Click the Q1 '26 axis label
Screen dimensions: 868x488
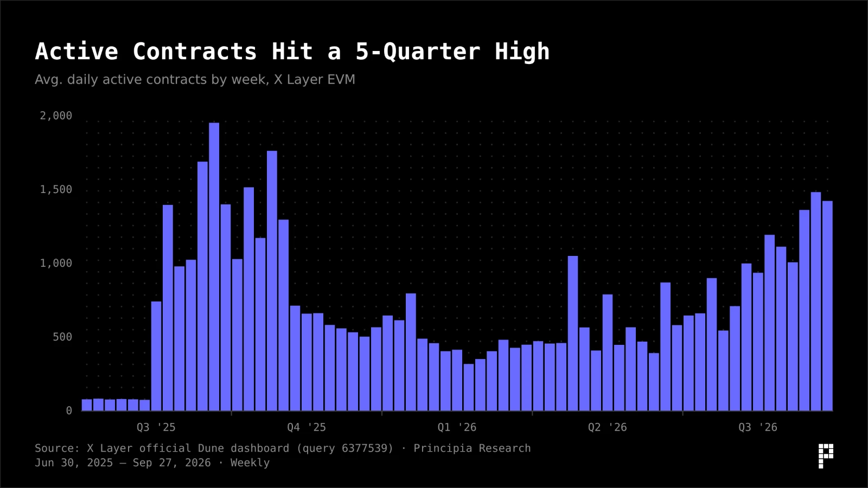pyautogui.click(x=457, y=427)
